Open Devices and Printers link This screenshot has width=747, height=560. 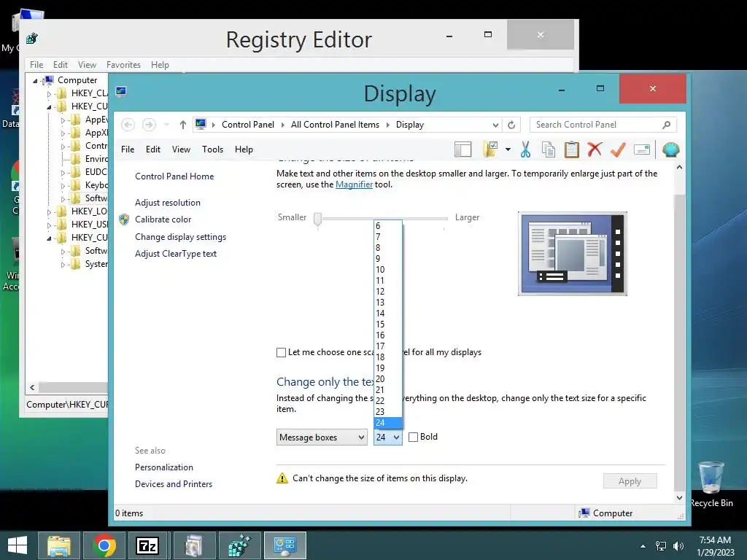174,484
